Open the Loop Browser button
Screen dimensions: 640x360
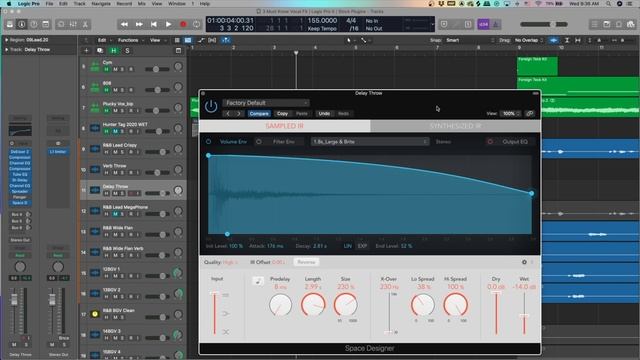619,24
